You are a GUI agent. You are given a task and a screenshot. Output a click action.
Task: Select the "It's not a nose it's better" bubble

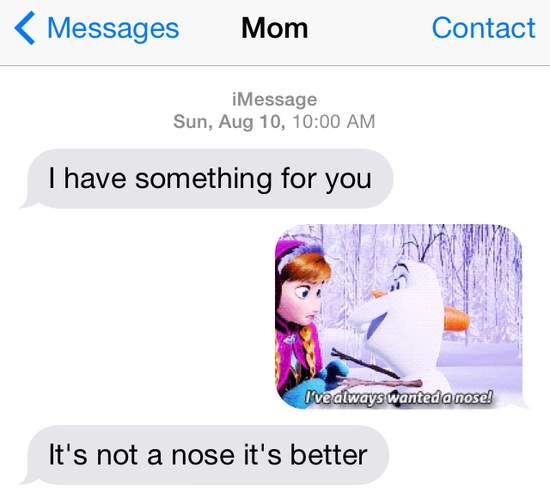[x=205, y=455]
